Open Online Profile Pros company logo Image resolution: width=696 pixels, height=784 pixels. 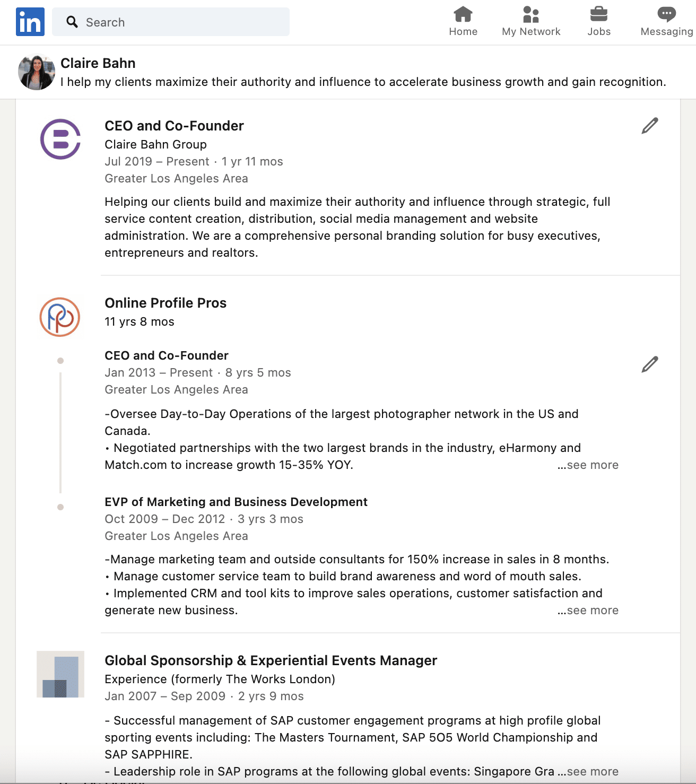point(60,317)
